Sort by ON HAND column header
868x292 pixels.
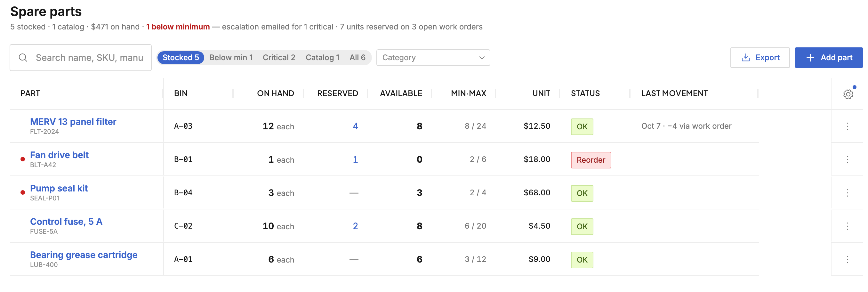click(x=275, y=93)
